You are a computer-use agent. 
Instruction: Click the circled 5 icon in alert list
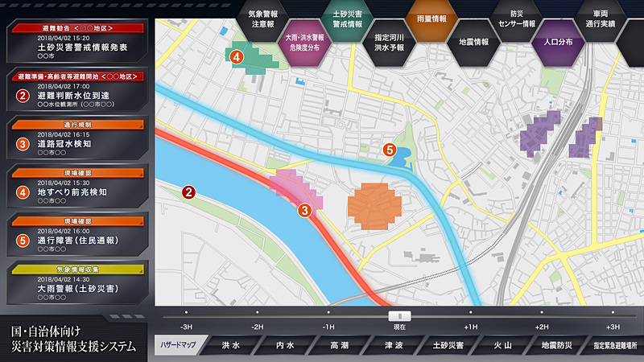23,241
